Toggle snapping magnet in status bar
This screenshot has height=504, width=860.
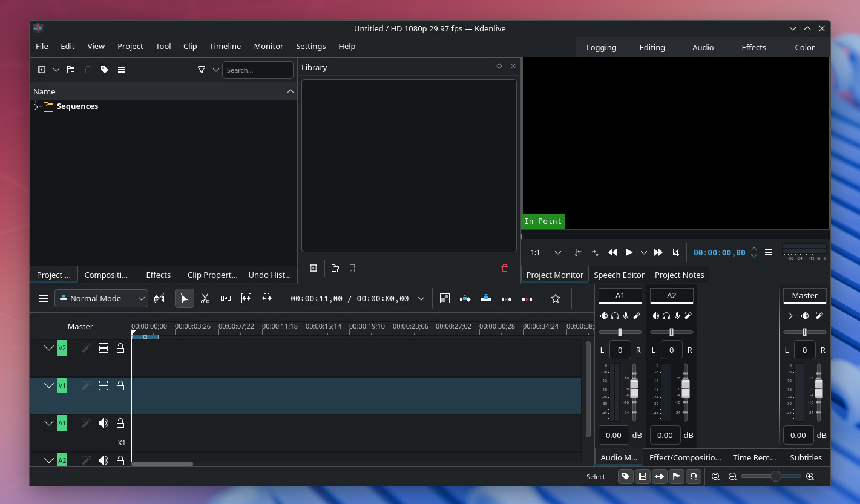(x=694, y=477)
